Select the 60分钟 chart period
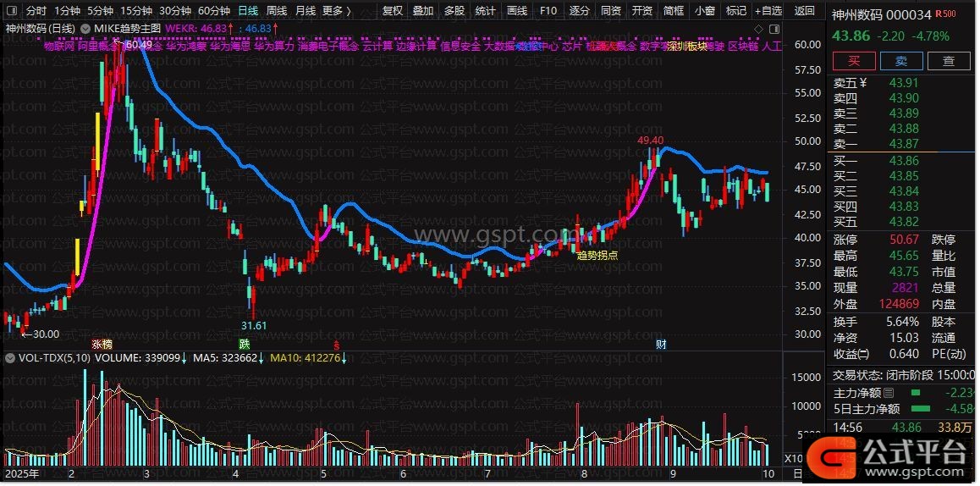The image size is (980, 486). 214,11
